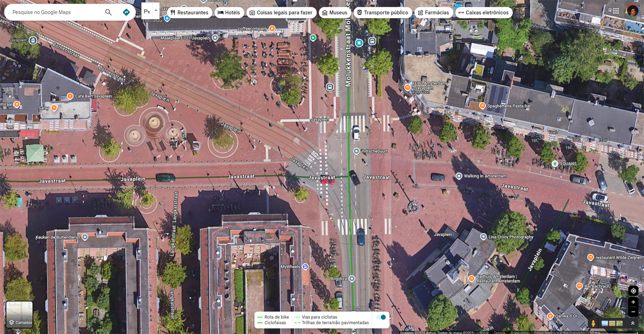
Task: Filter by Restaurantes
Action: pyautogui.click(x=189, y=12)
